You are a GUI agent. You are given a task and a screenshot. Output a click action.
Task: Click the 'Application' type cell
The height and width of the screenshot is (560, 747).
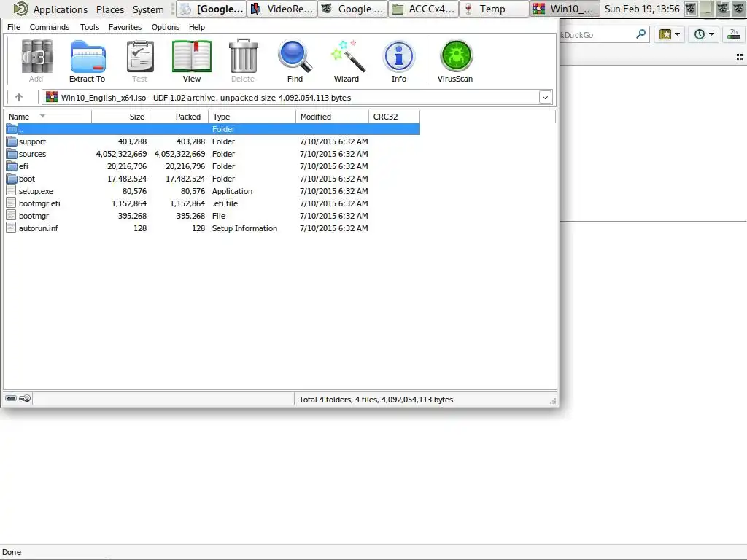[x=232, y=191]
